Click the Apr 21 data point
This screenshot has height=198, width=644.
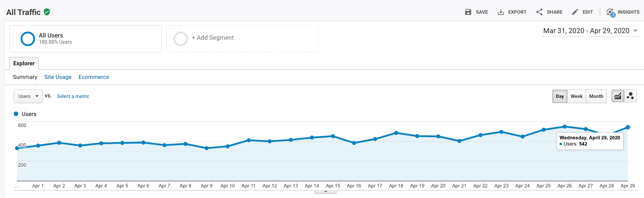coord(459,141)
